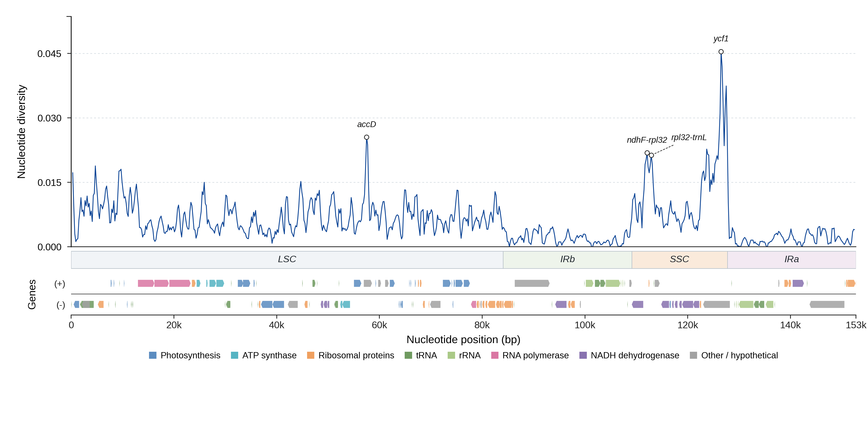Click the Other / hypothetical legend swatch
The width and height of the screenshot is (868, 422).
[x=693, y=355]
